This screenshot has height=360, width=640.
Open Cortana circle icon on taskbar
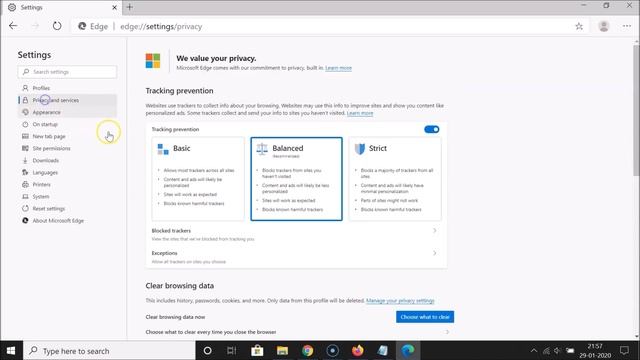(x=207, y=351)
